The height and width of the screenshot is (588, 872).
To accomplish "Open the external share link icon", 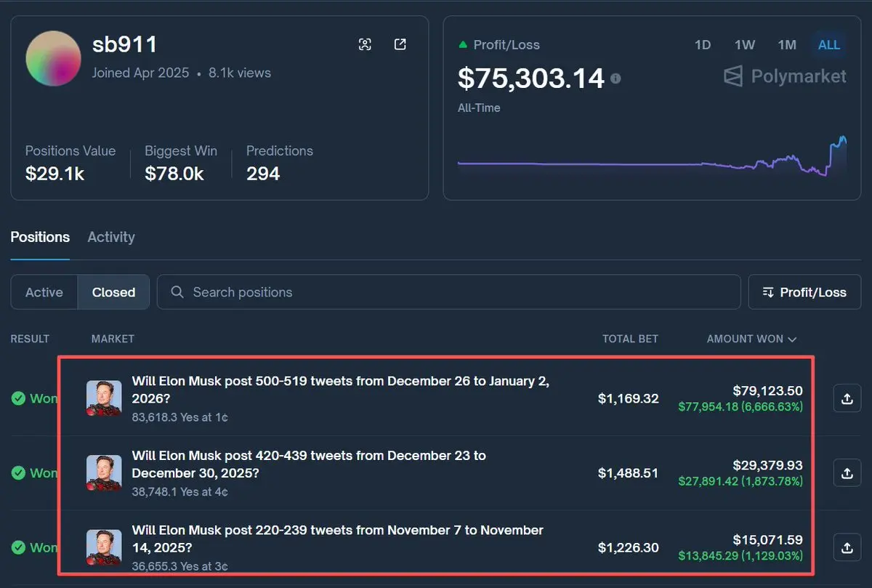I will click(400, 45).
